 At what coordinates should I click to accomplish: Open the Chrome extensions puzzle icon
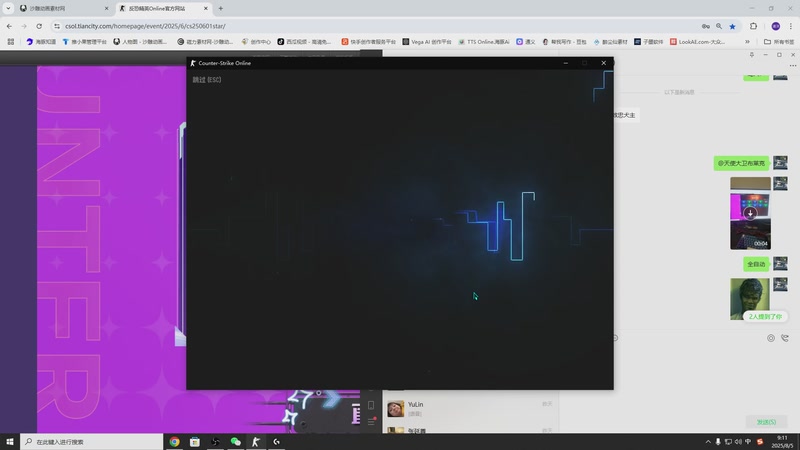pos(754,26)
